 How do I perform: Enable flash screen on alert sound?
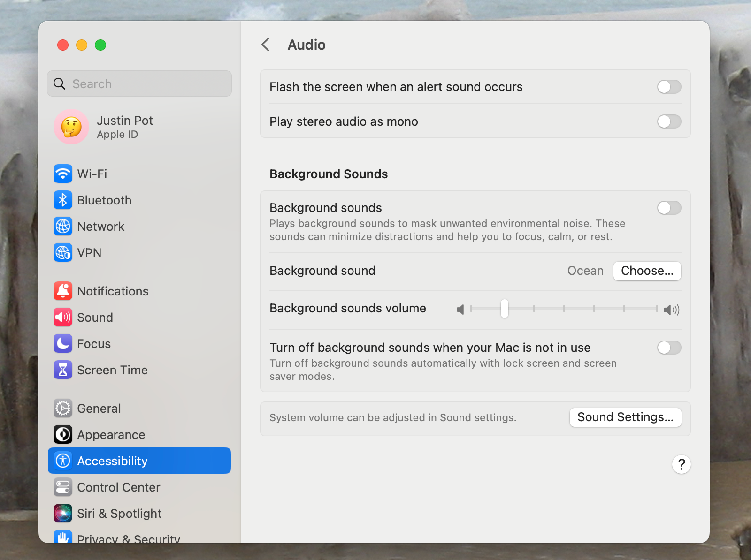[x=669, y=87]
